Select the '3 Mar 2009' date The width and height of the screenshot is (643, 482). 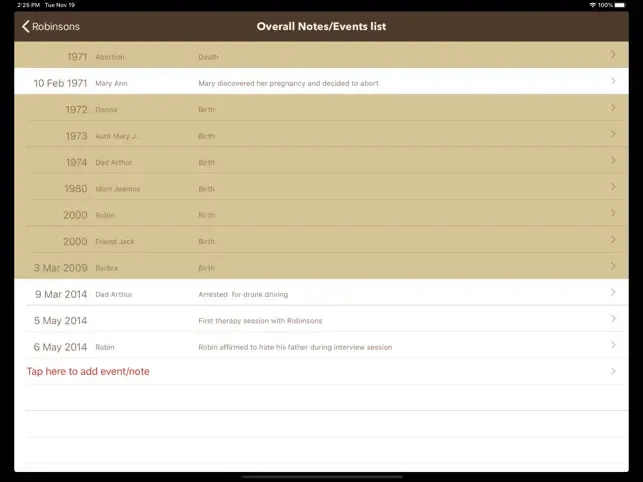[60, 268]
